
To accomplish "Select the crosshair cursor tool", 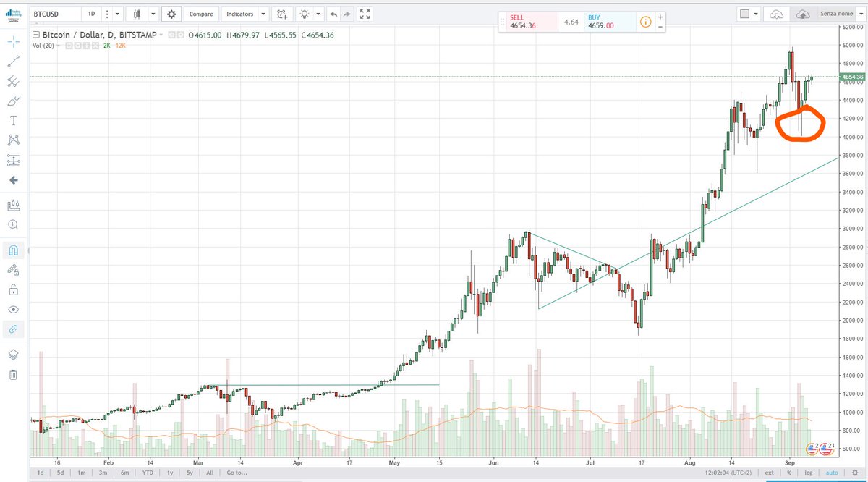I will pos(13,42).
